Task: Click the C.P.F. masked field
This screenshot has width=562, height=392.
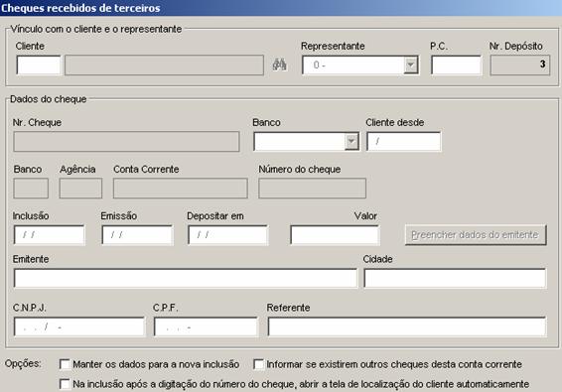Action: (206, 327)
